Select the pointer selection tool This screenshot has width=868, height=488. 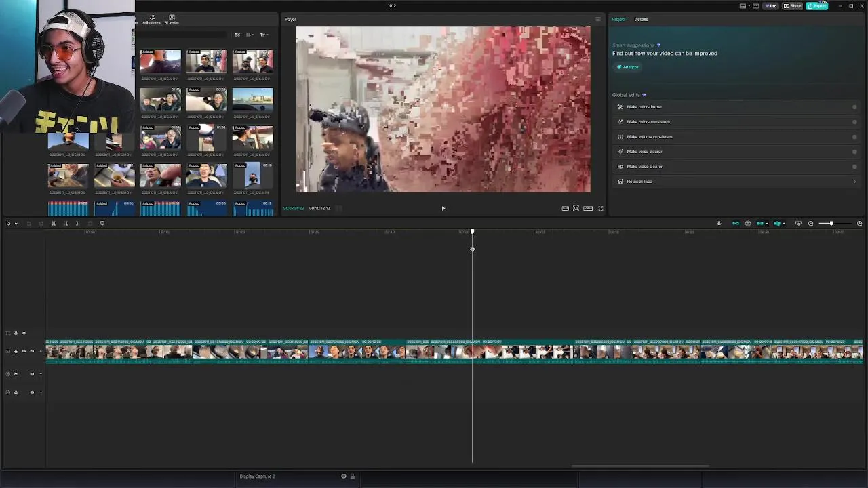pyautogui.click(x=8, y=223)
